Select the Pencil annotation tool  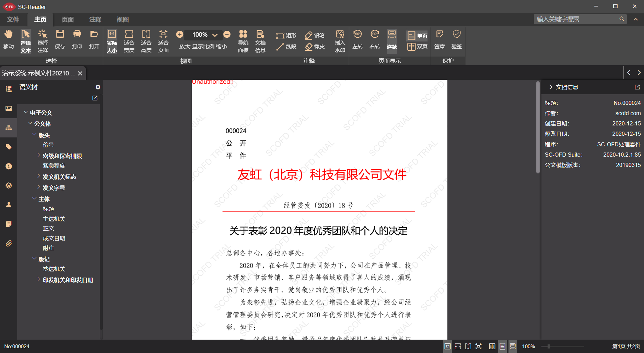click(x=315, y=35)
